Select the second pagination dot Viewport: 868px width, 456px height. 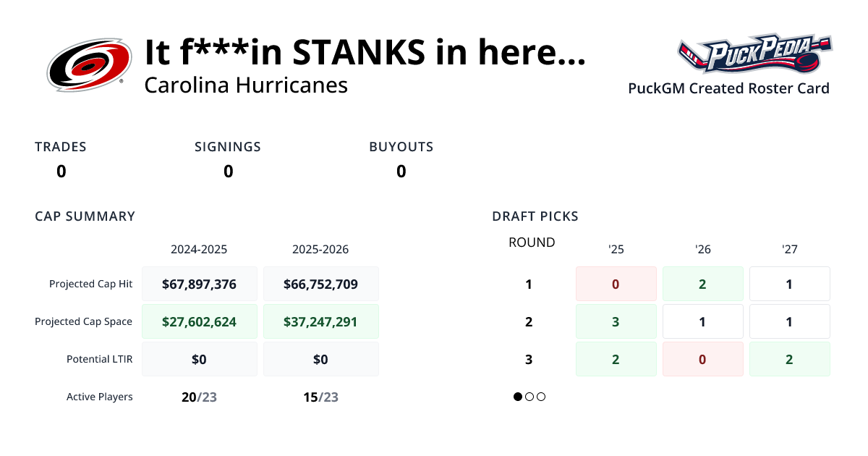coord(529,397)
